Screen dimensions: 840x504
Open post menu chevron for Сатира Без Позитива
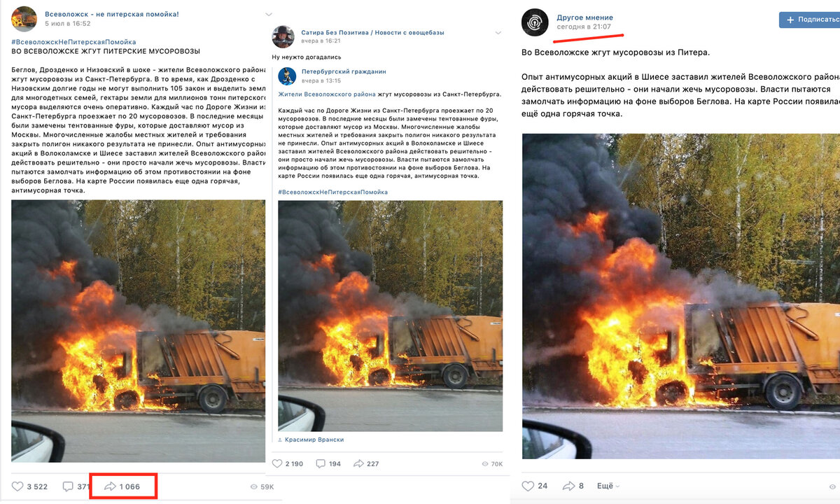[x=498, y=32]
